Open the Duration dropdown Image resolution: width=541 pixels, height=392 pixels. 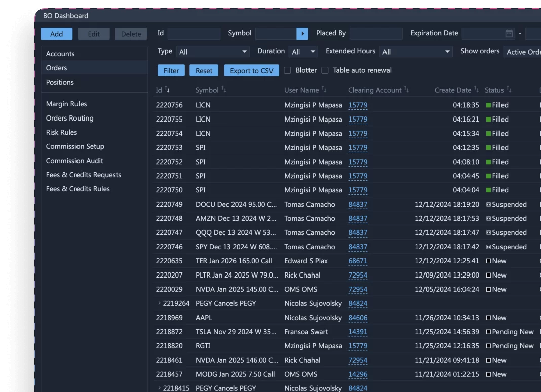tap(303, 52)
